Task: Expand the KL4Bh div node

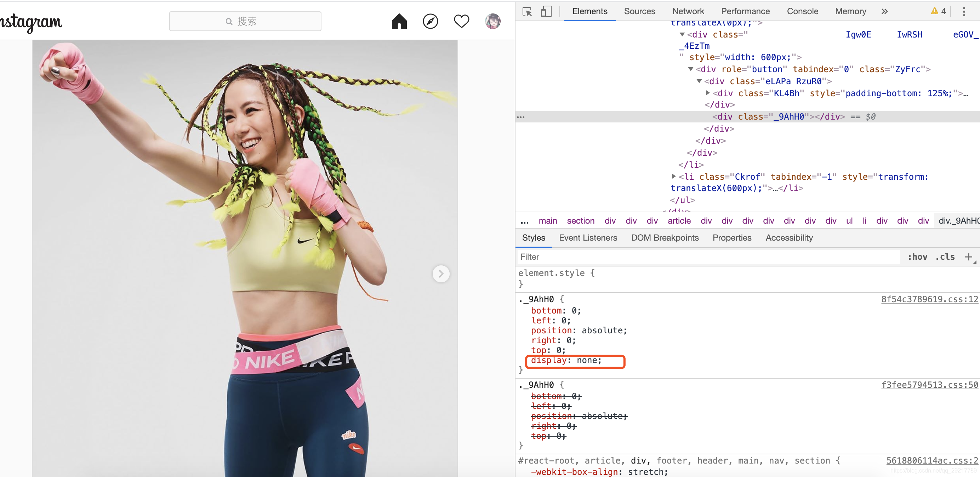Action: [707, 93]
